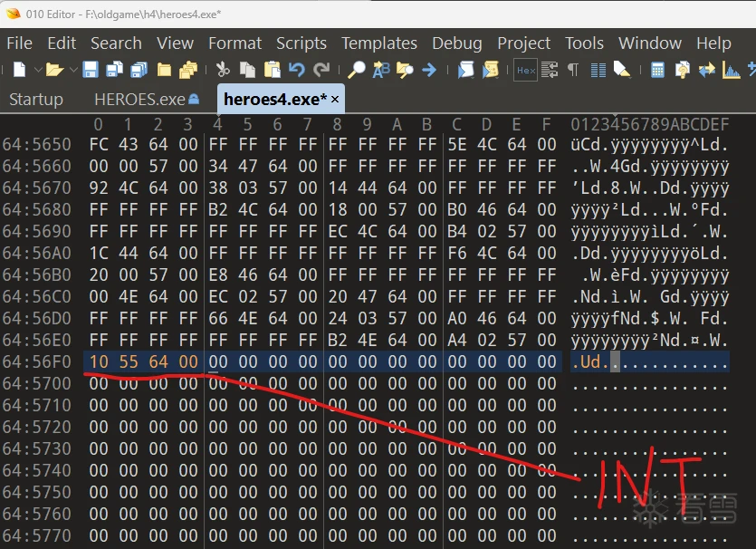The width and height of the screenshot is (756, 549).
Task: Click address 64:56F0 in the offset column
Action: (36, 361)
